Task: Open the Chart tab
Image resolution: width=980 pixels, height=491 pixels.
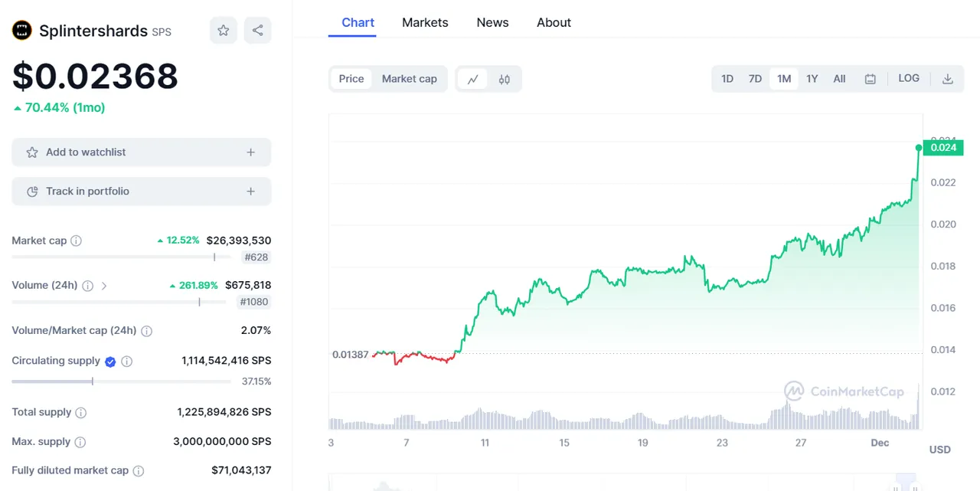Action: (x=358, y=22)
